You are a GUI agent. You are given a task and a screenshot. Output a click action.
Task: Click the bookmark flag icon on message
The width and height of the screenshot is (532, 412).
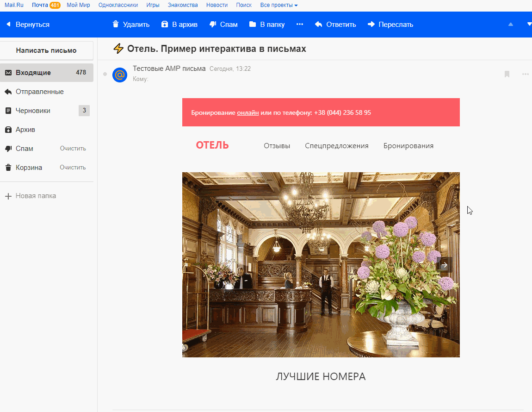pos(507,74)
